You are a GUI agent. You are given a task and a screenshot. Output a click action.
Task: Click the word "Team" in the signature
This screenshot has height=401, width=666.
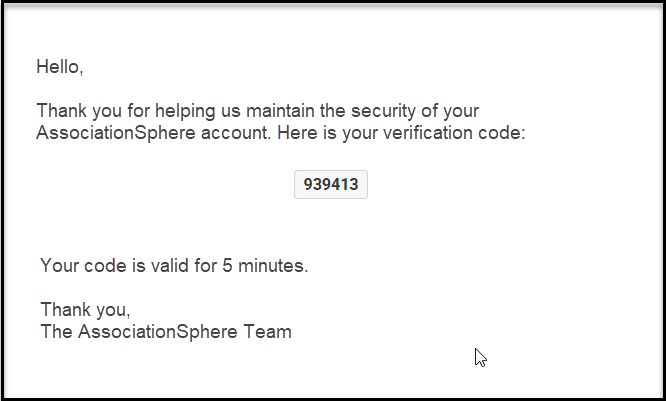[268, 332]
